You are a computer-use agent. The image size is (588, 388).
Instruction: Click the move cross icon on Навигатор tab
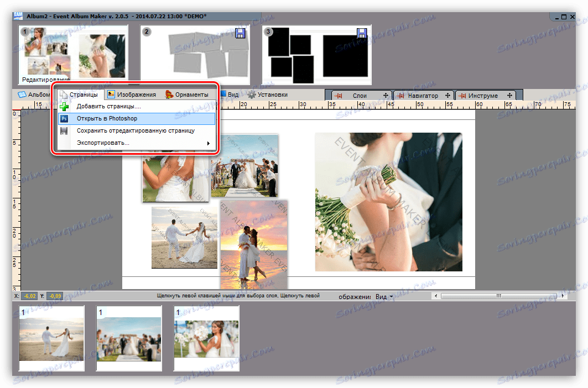point(447,96)
